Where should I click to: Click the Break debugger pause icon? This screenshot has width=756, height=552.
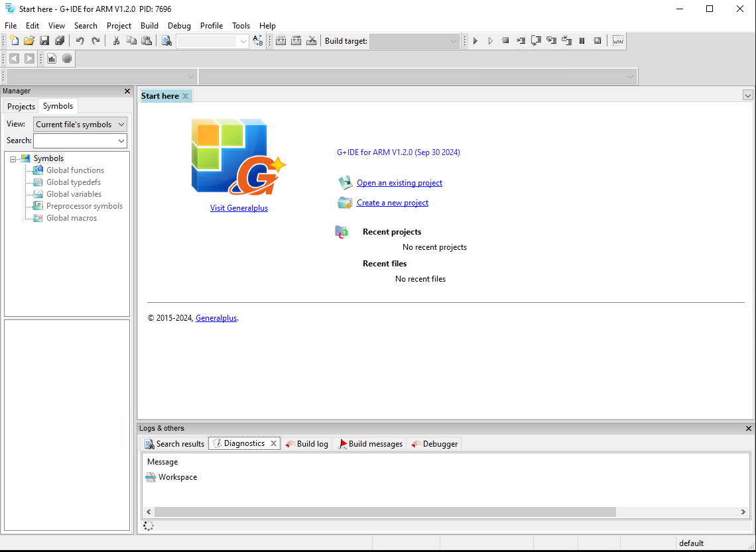[582, 41]
